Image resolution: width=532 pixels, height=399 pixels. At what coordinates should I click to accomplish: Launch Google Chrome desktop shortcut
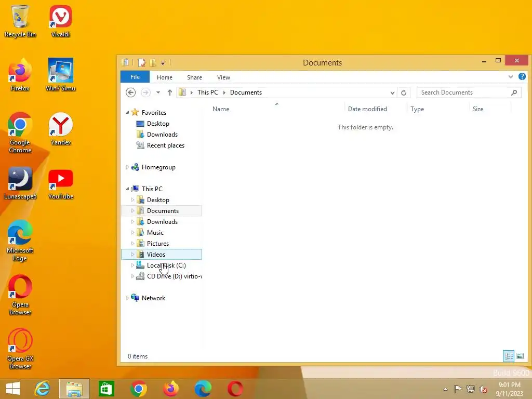point(20,132)
